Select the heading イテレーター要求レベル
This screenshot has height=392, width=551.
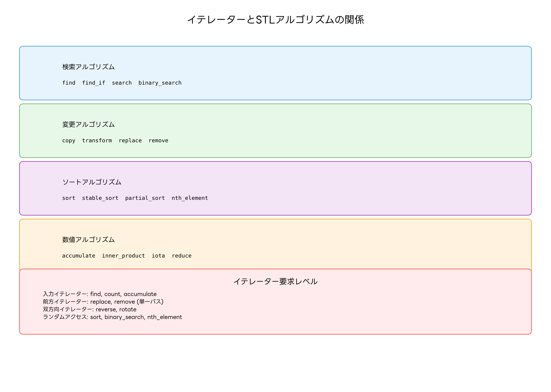[x=275, y=281]
